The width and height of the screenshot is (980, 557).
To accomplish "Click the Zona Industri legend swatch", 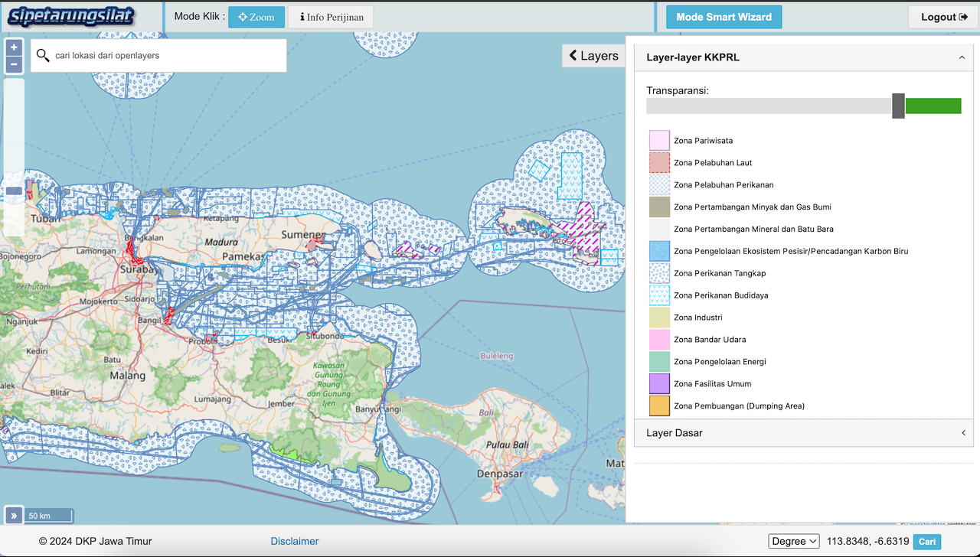I will 659,318.
